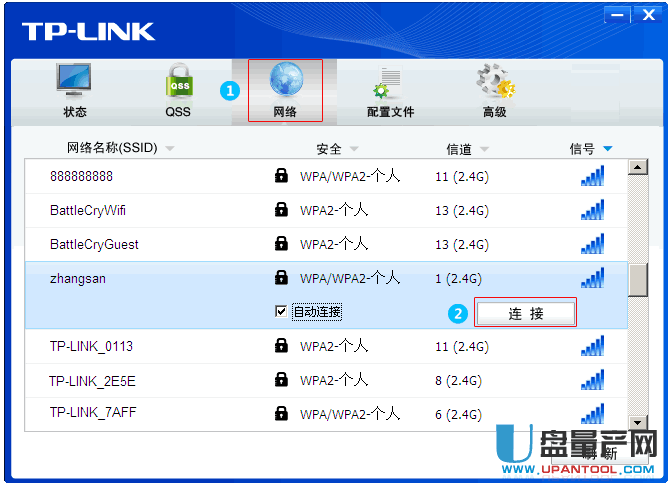Select the TP-LINK_0113 network name
Viewport: 670px width, 486px height.
click(91, 346)
